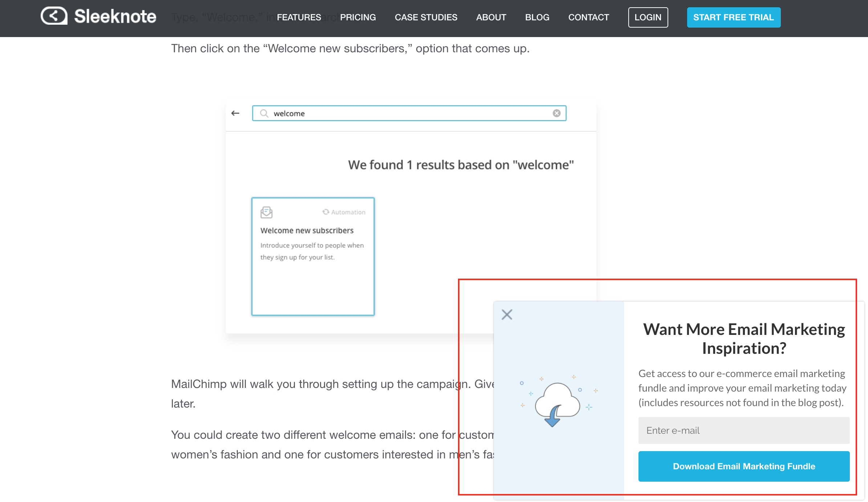
Task: Click the Automation label on the card
Action: point(344,212)
